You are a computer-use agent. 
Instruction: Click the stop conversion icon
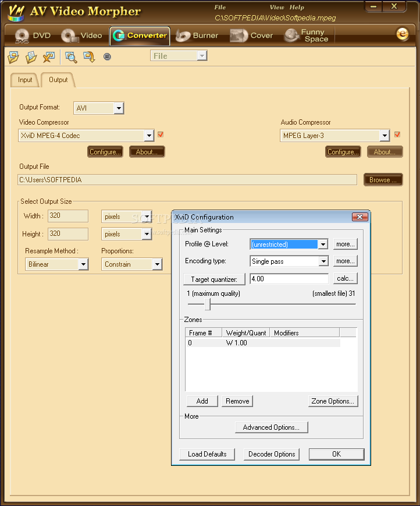coord(107,57)
